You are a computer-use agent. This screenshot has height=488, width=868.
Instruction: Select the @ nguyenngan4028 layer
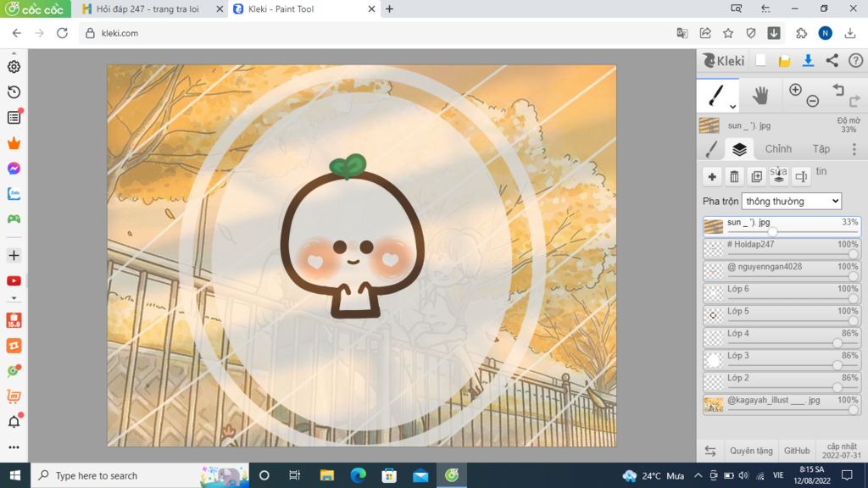click(x=782, y=271)
